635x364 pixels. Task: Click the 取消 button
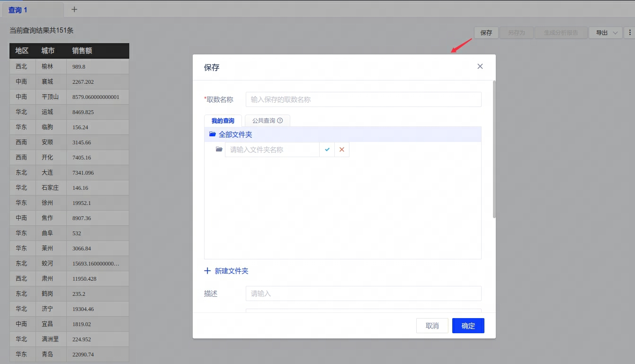(x=432, y=326)
